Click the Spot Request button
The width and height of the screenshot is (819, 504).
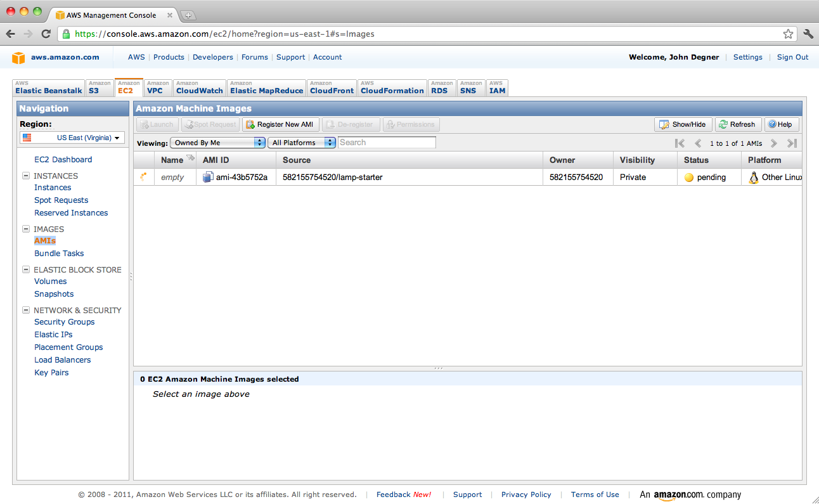pos(209,125)
